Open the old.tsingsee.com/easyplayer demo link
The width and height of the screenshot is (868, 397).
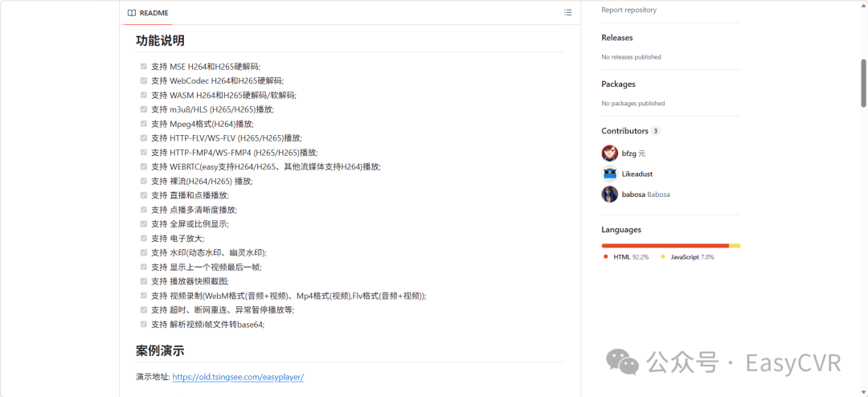click(x=238, y=377)
